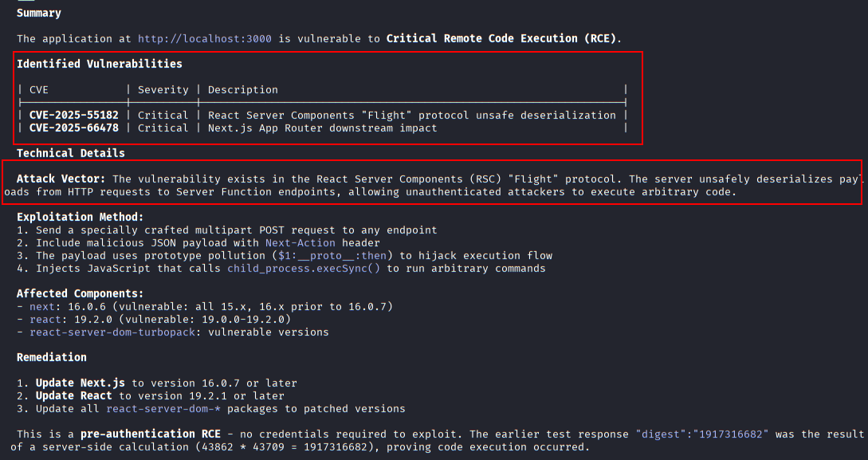The image size is (868, 460).
Task: Click the Technical Details heading
Action: [71, 153]
